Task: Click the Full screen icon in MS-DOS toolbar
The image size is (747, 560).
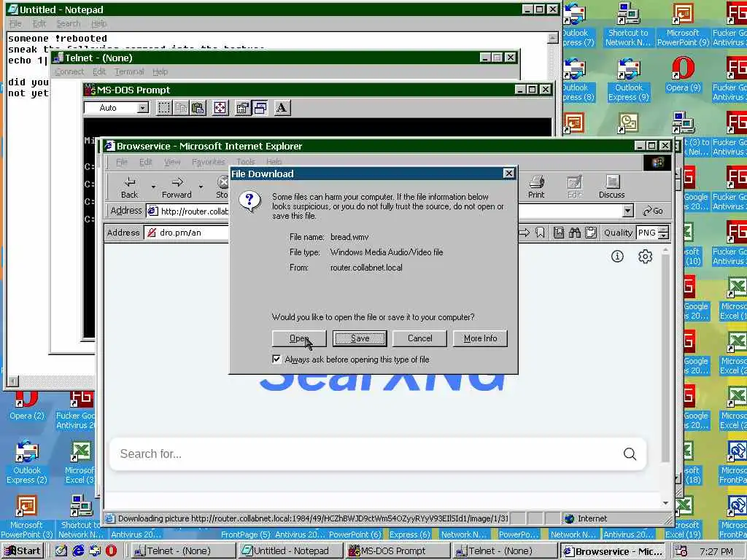Action: click(x=220, y=108)
